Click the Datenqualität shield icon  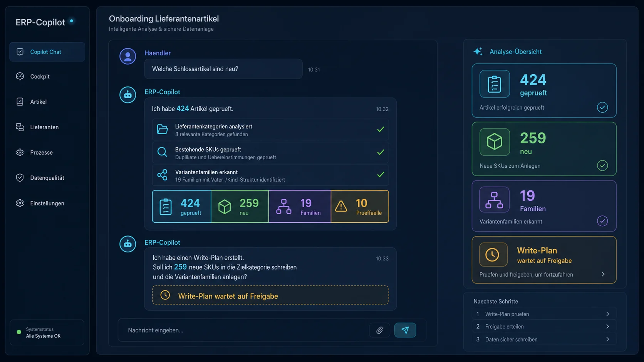coord(20,178)
